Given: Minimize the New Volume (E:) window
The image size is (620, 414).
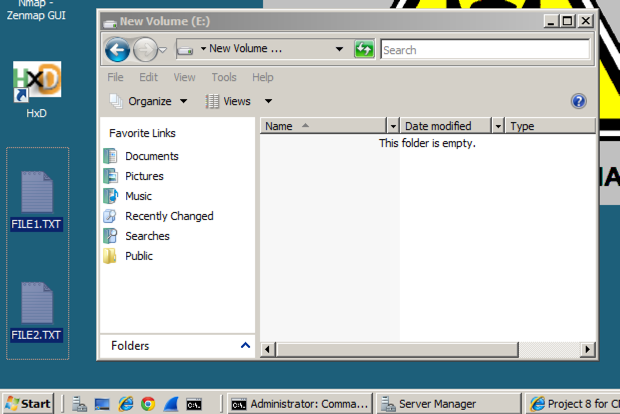Looking at the screenshot, I should 551,21.
